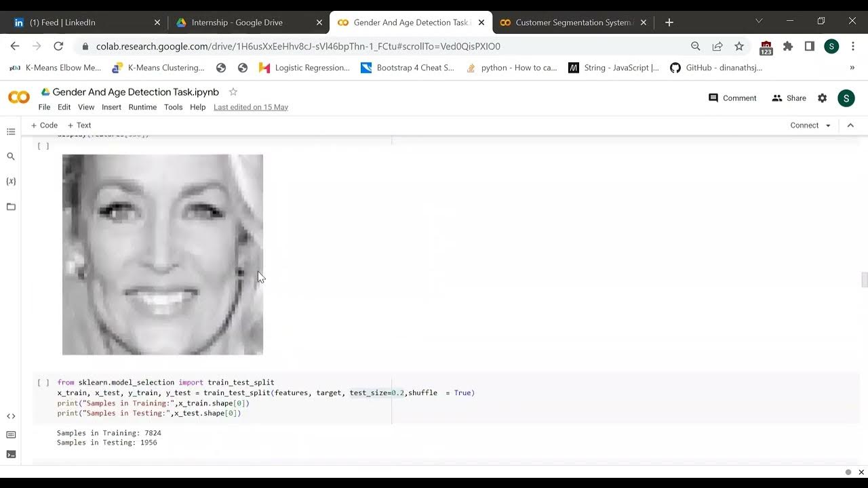Open a new browser tab
Viewport: 868px width, 488px height.
click(669, 22)
